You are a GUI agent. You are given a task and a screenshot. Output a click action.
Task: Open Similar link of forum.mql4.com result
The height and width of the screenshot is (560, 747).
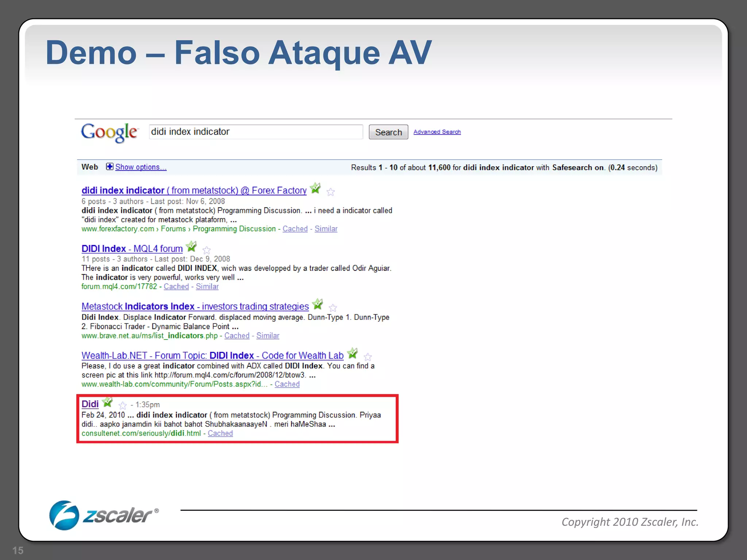207,287
